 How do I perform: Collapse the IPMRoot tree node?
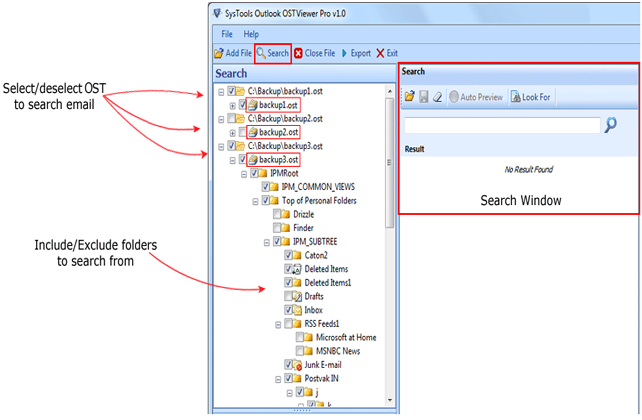[x=244, y=174]
